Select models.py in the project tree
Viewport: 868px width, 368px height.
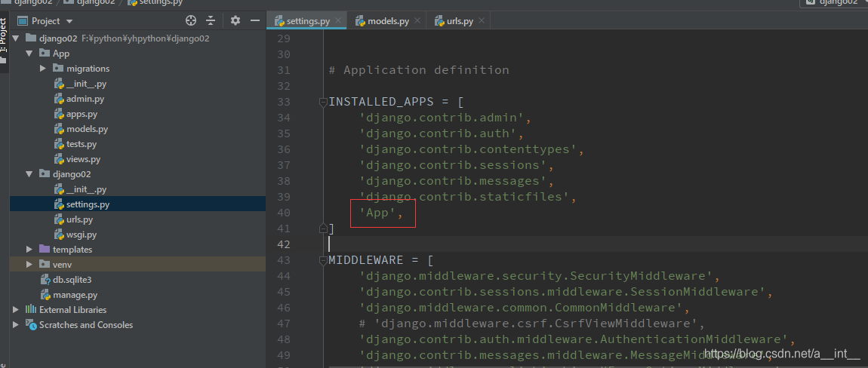(87, 129)
